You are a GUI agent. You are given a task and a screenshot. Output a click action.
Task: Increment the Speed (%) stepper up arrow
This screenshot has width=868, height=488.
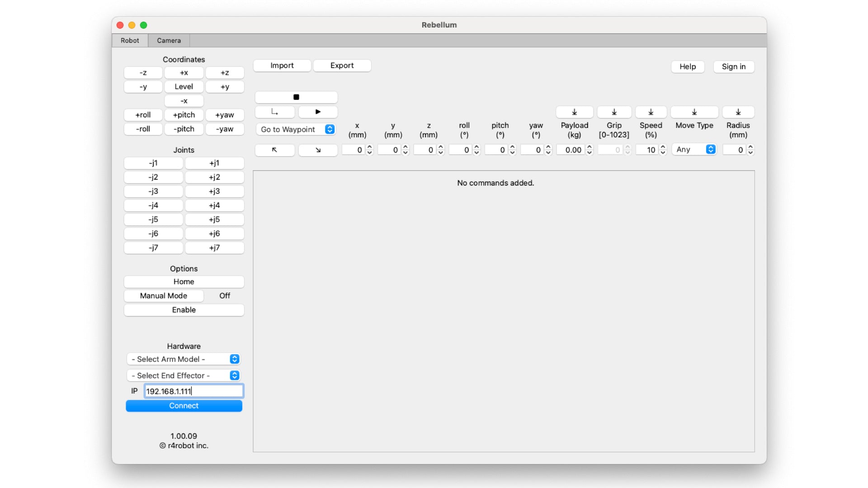[x=663, y=147]
